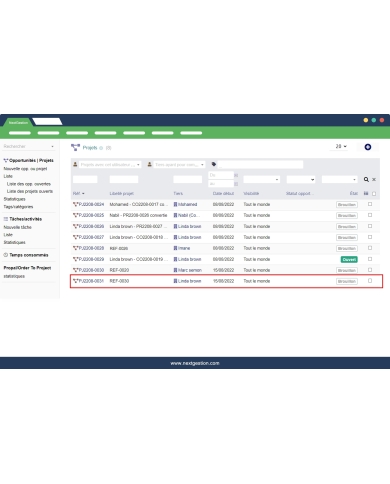This screenshot has width=390, height=484.
Task: Open Temps consommés sidebar heading
Action: pyautogui.click(x=29, y=255)
